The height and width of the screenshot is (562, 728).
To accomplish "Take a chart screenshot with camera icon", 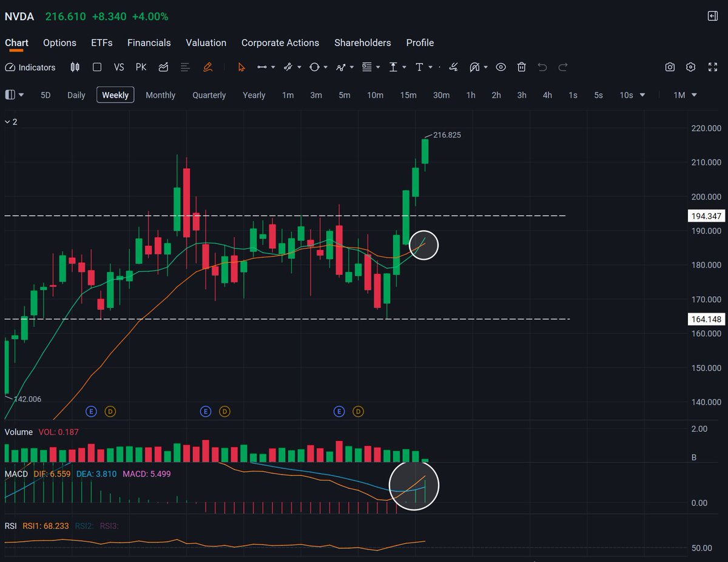I will [670, 67].
